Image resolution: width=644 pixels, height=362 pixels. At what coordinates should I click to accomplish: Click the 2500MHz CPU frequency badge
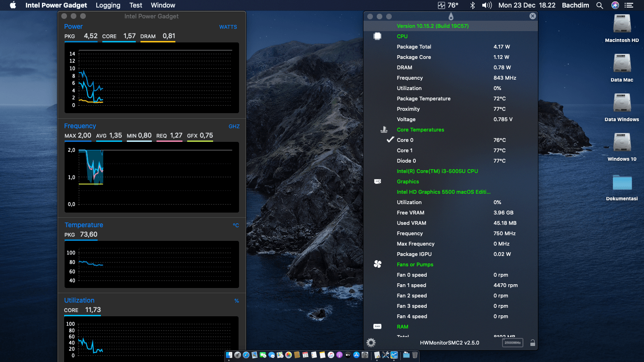pos(512,343)
